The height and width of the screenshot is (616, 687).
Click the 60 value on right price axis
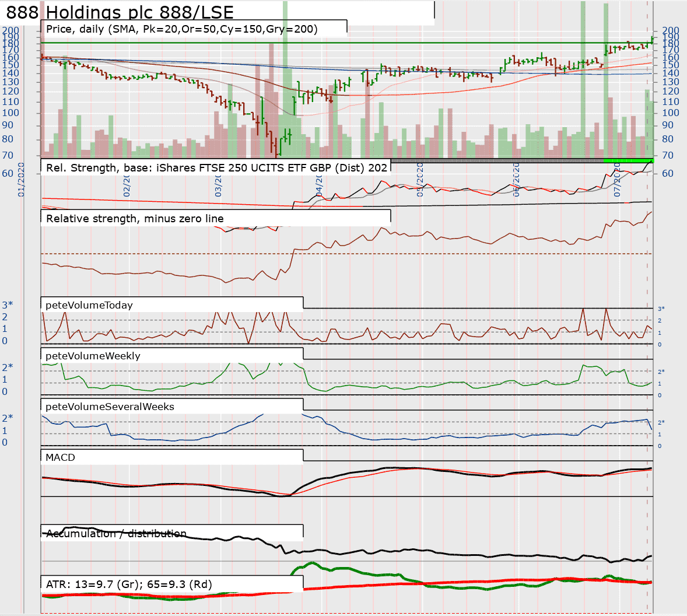pyautogui.click(x=667, y=173)
